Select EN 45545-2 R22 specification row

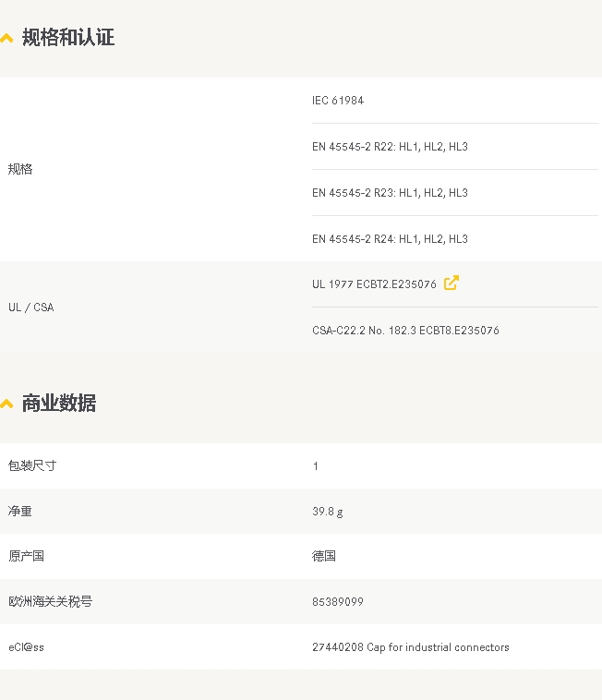click(x=390, y=147)
